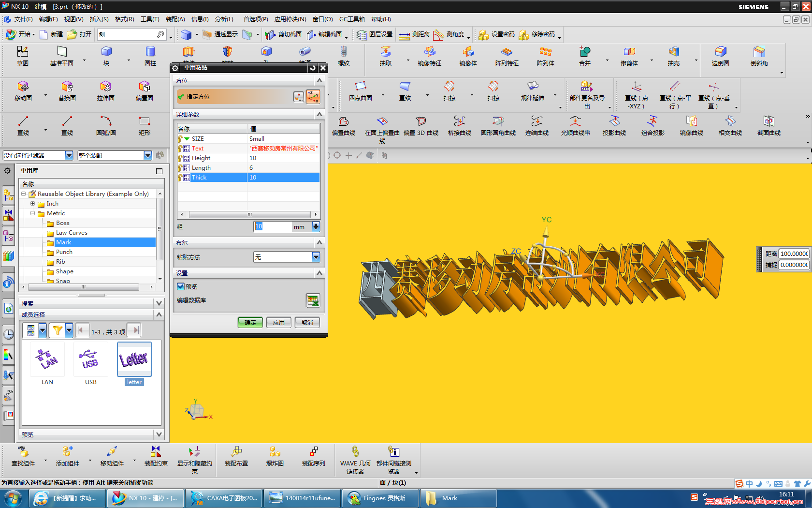
Task: Click the 粗 thickness value input field
Action: pyautogui.click(x=273, y=226)
